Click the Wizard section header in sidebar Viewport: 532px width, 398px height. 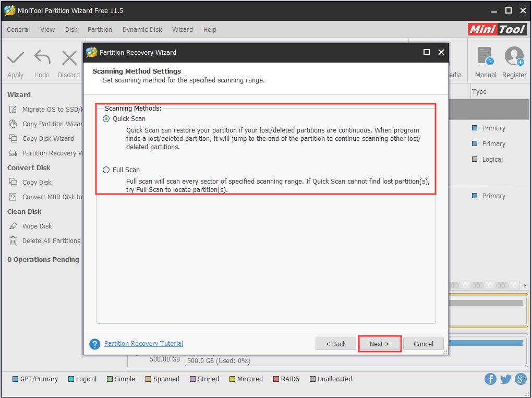tap(19, 94)
